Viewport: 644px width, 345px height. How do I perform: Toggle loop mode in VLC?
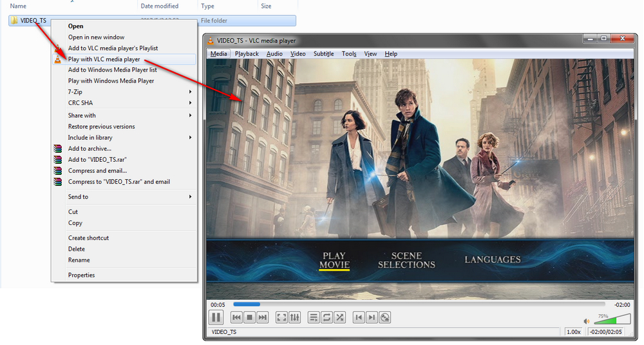[327, 317]
